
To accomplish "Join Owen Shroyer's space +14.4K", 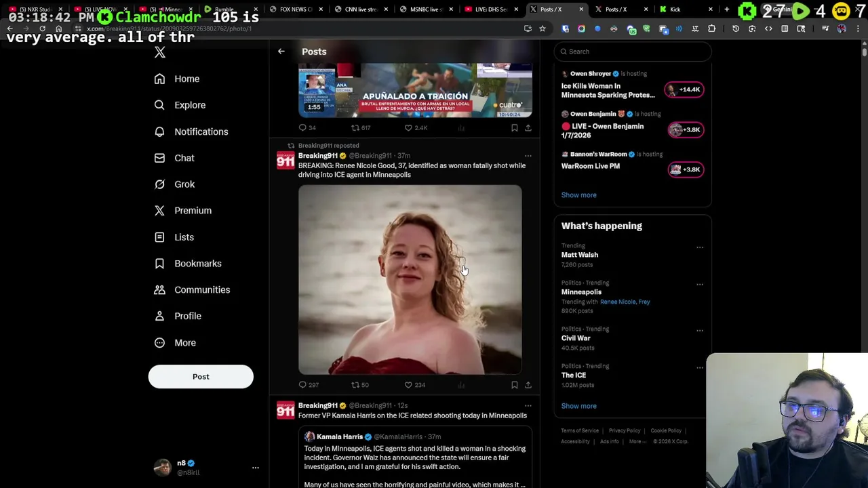I will point(684,89).
